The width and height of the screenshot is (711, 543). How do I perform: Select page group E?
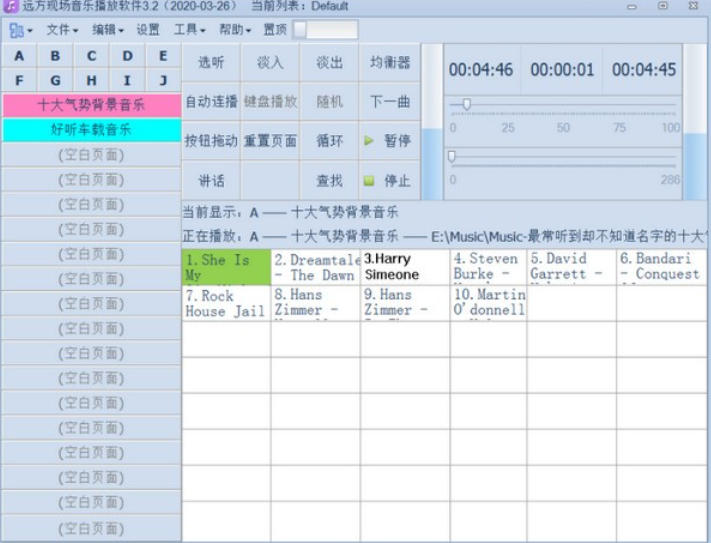coord(163,56)
